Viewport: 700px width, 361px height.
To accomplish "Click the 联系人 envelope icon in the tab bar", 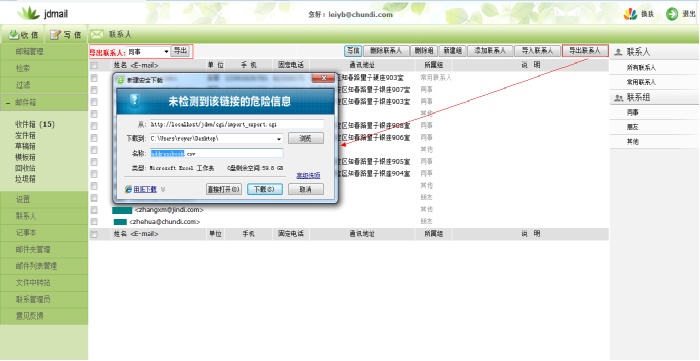I will (97, 34).
